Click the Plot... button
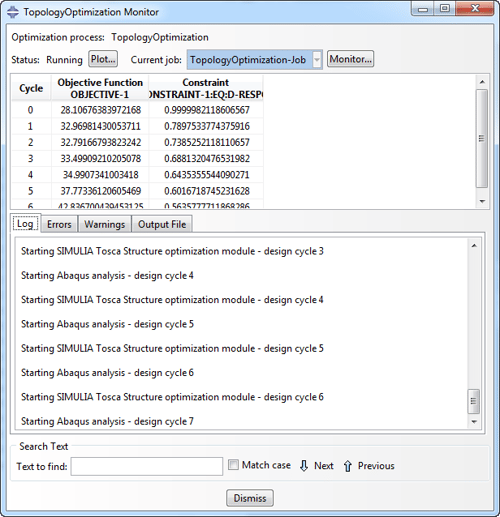This screenshot has height=517, width=500. 103,59
